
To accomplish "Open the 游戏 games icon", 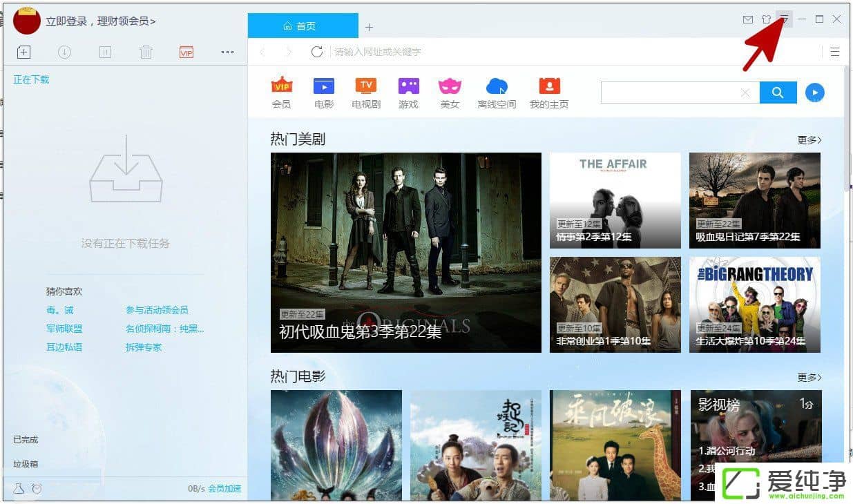I will (x=408, y=86).
